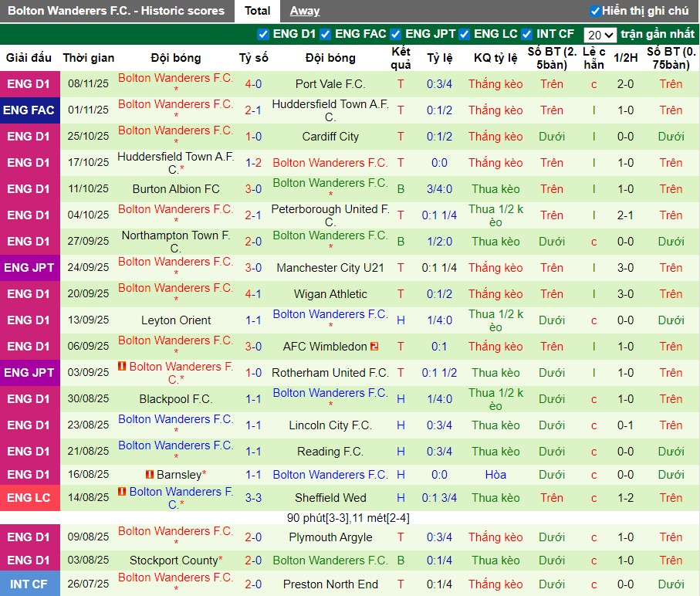Uncheck the ENG D1 league filter

[x=263, y=34]
